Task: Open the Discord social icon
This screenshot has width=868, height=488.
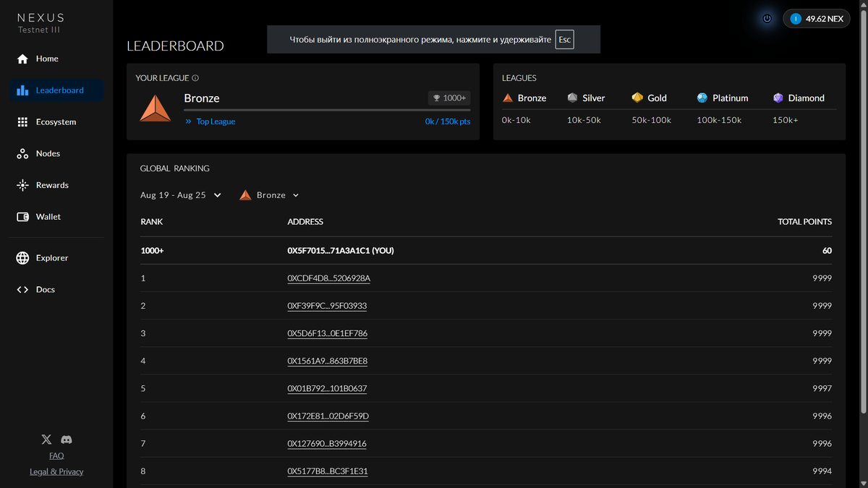Action: click(67, 440)
